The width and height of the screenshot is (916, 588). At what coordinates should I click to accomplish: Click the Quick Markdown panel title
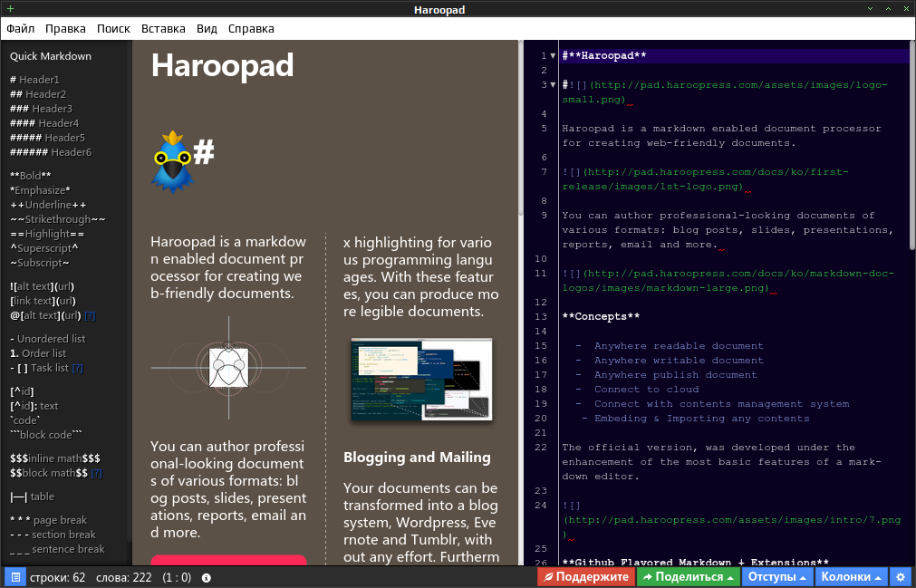tap(50, 56)
